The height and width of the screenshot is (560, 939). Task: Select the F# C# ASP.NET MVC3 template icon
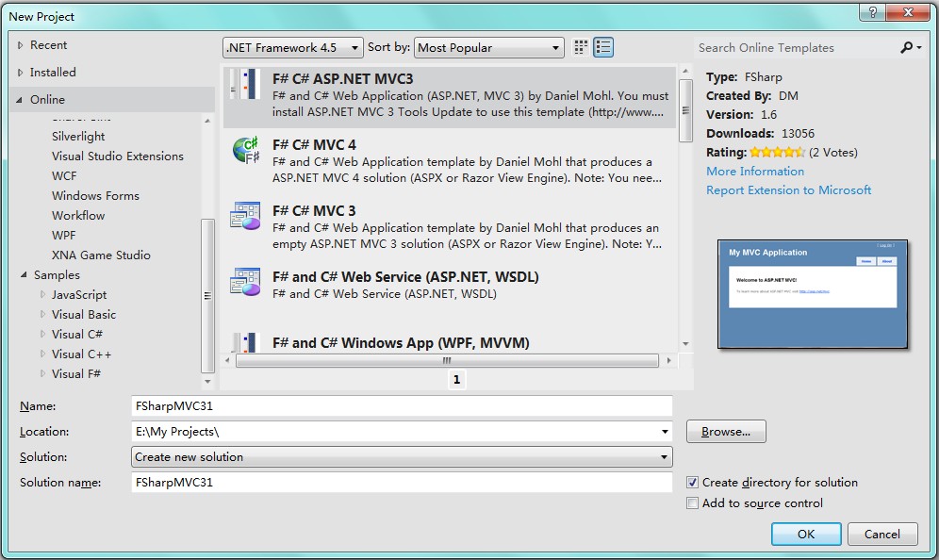pos(246,84)
